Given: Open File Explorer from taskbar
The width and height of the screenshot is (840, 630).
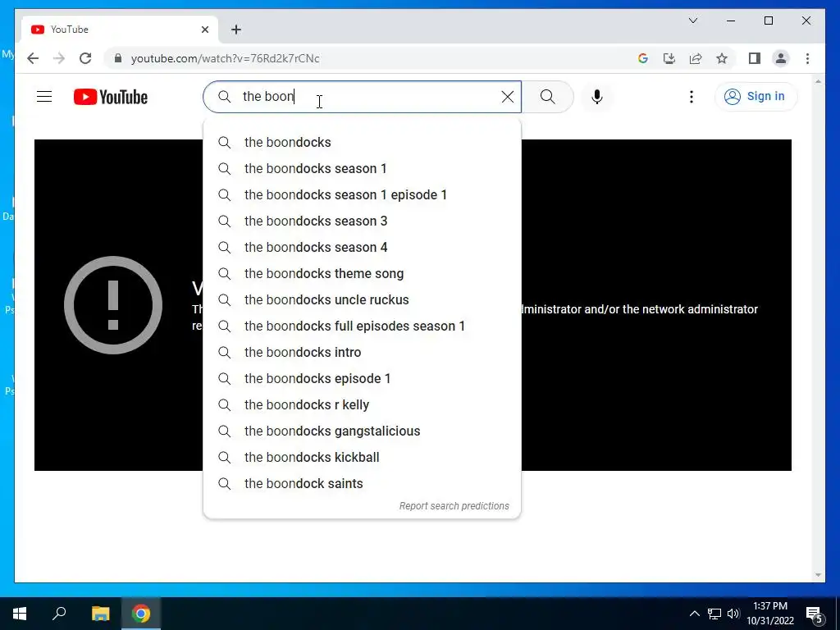Looking at the screenshot, I should (100, 614).
